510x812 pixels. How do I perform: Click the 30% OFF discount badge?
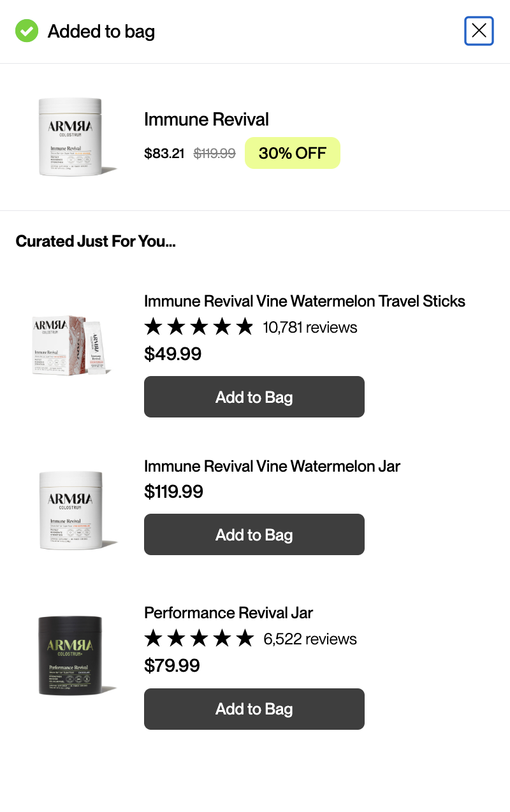[293, 153]
